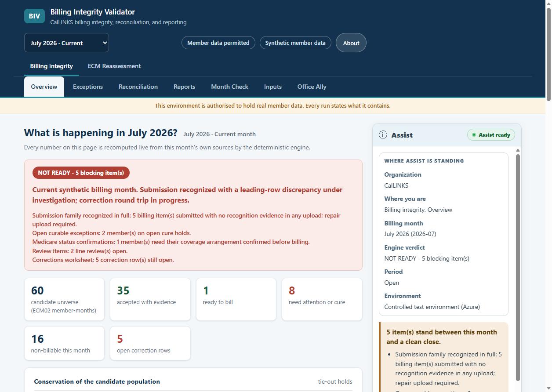Click the Assist panel scrollbar thumb
This screenshot has height=392, width=552.
point(518,267)
